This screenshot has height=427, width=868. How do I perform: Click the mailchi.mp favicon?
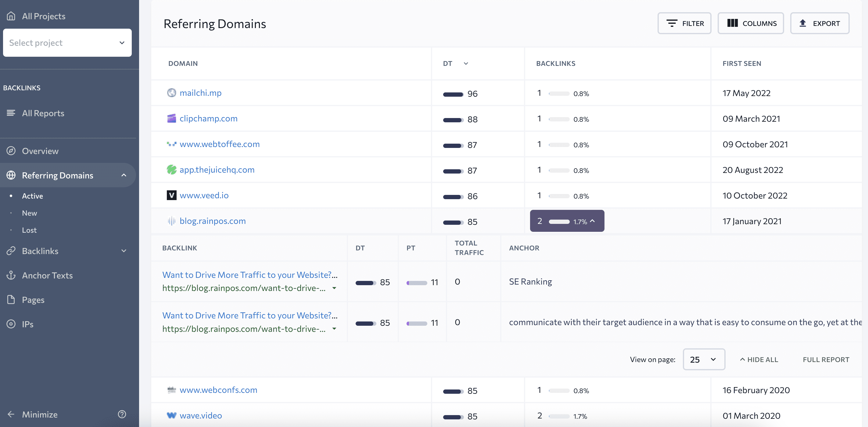pyautogui.click(x=171, y=93)
